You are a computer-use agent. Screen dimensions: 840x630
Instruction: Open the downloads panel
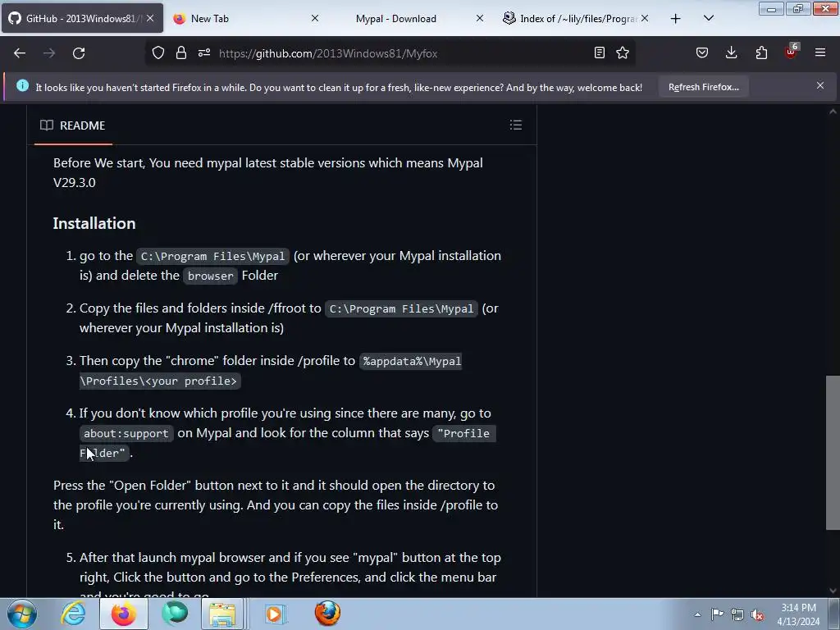731,52
